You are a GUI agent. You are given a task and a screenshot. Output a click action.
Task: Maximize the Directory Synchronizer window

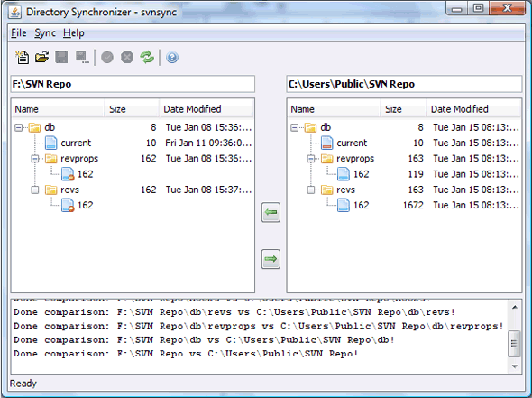[479, 8]
